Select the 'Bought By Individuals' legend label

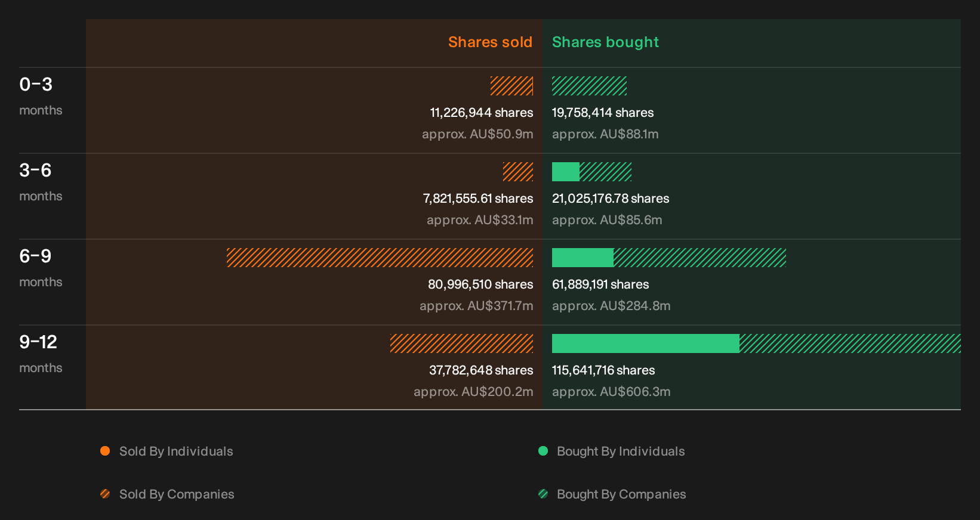[x=621, y=451]
